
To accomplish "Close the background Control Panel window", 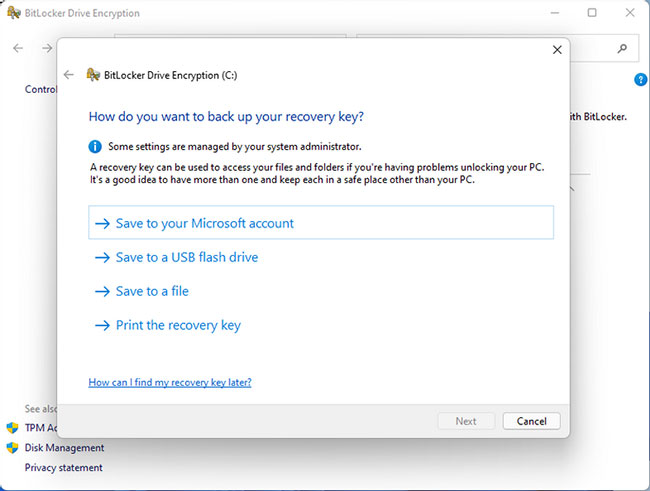I will click(630, 13).
